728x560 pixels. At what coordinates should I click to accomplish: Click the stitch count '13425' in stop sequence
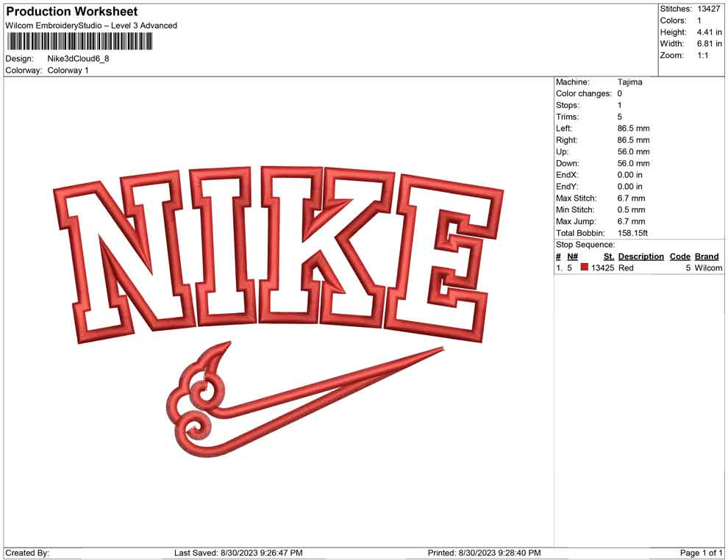(603, 268)
